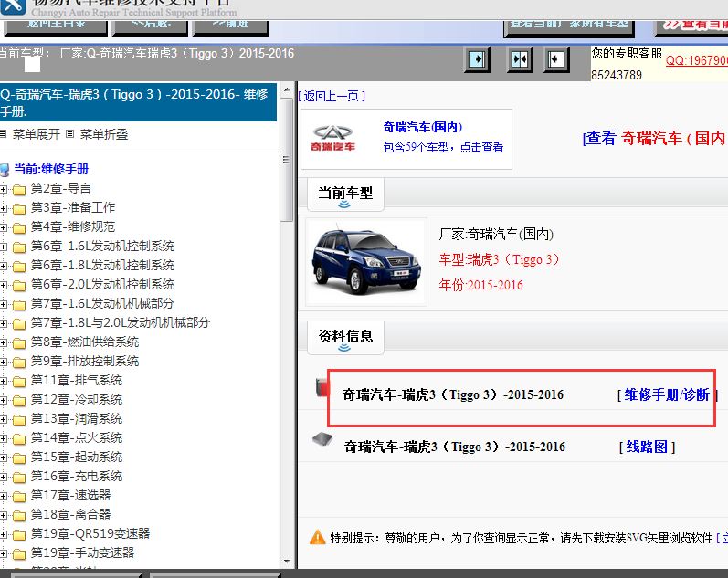Expand 第19章-QR519变速器 node
This screenshot has width=728, height=578.
(x=4, y=535)
